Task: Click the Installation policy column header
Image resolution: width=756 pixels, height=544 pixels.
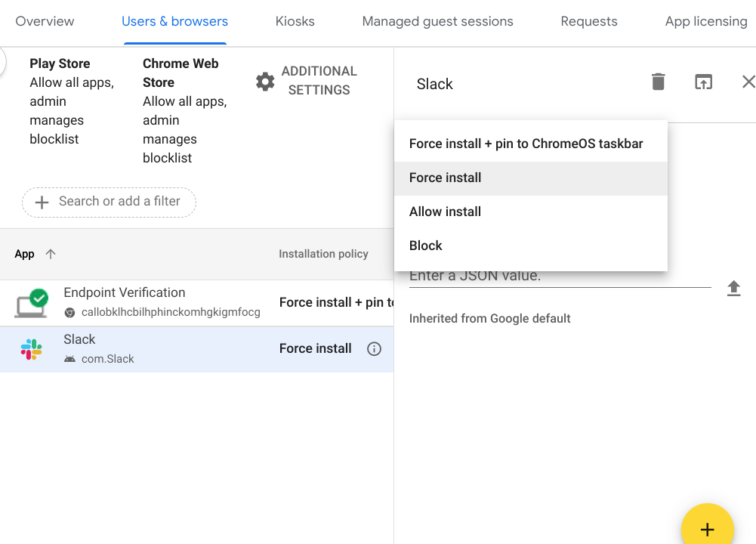Action: pos(323,254)
